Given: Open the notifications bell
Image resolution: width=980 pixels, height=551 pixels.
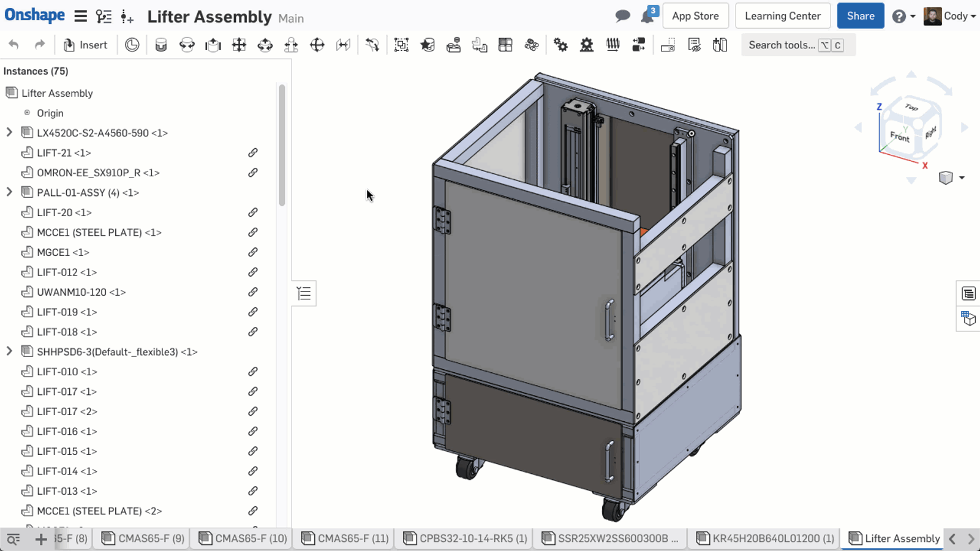Looking at the screenshot, I should click(647, 17).
